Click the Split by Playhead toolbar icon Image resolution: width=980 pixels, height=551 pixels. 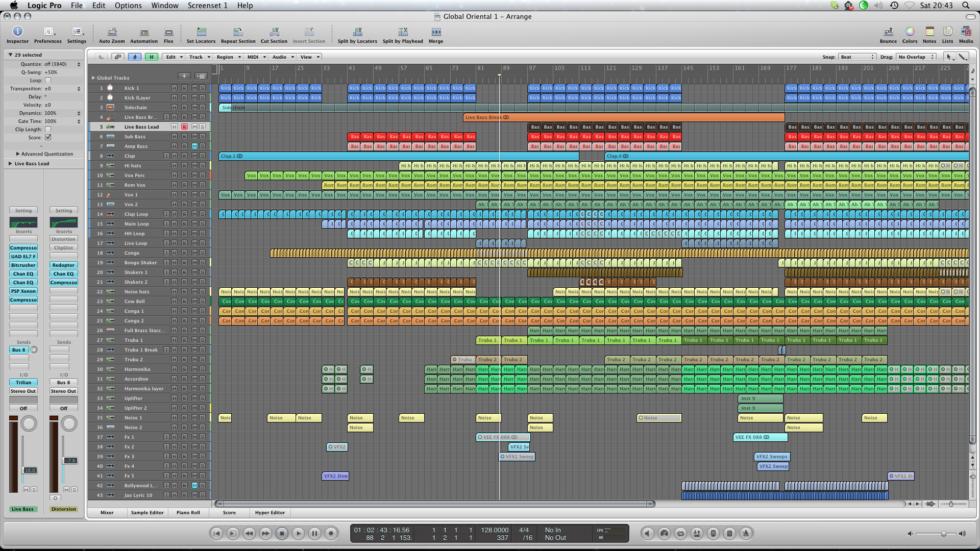tap(403, 32)
